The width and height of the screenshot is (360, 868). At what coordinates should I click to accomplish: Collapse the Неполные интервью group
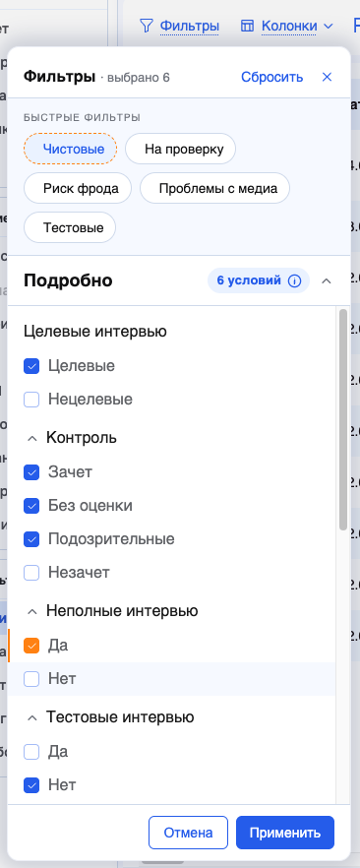point(32,611)
